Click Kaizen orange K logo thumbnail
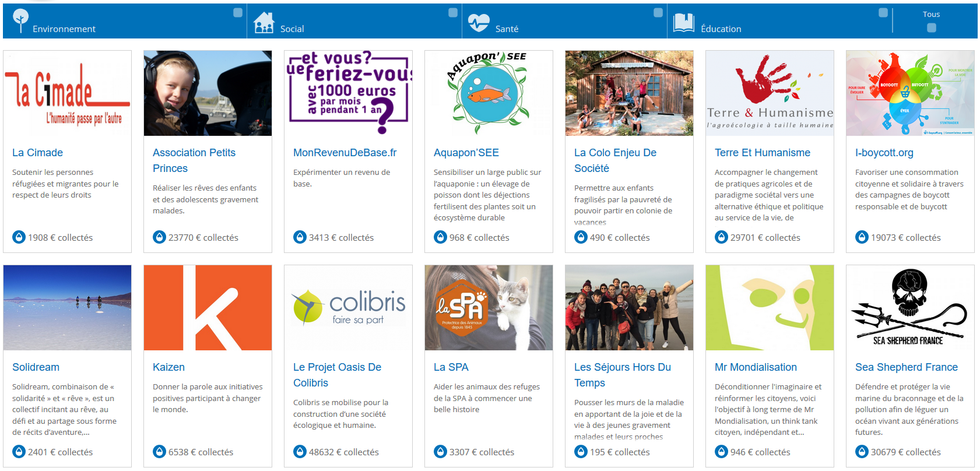 click(208, 308)
